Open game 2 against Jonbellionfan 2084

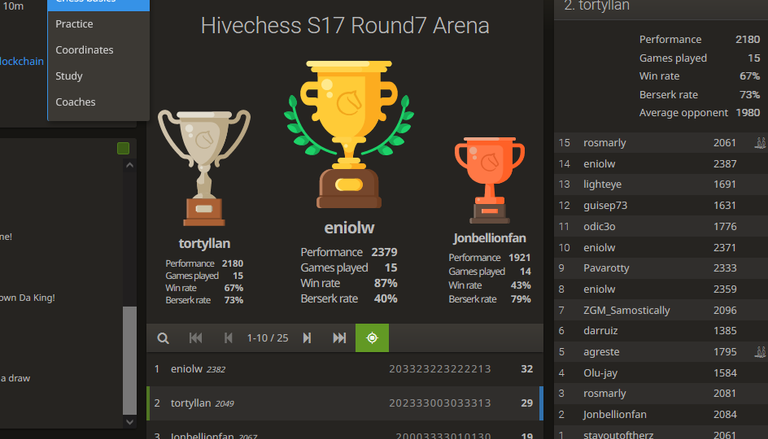click(661, 415)
